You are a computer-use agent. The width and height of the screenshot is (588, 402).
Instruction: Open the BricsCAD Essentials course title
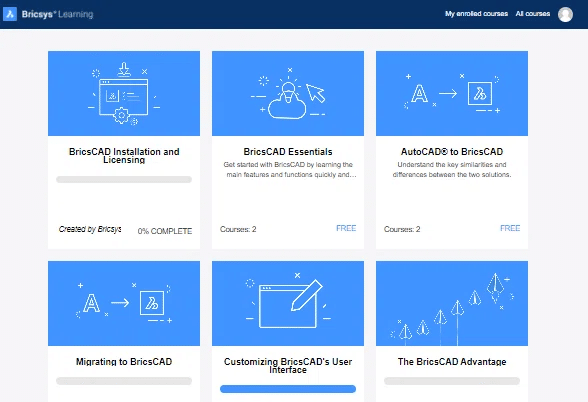pos(288,152)
